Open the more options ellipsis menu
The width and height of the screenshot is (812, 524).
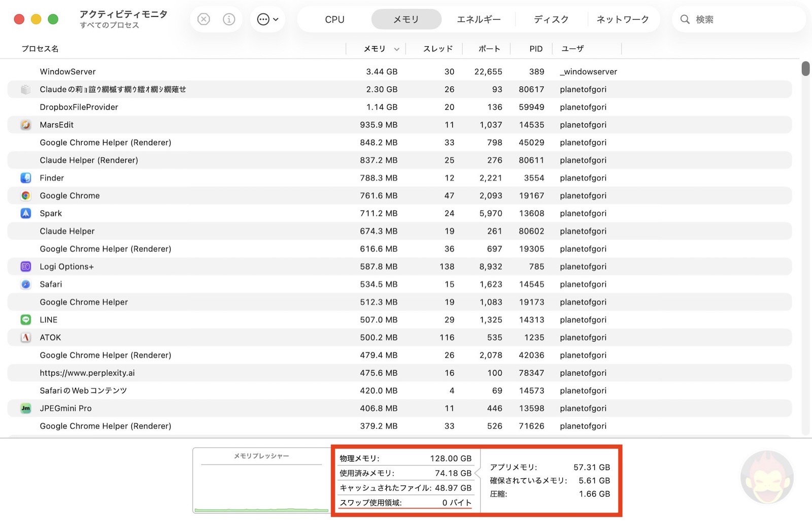pos(267,19)
